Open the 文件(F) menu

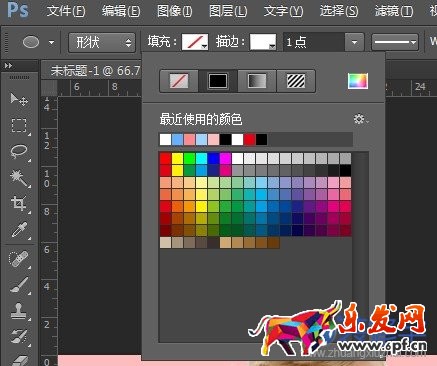coord(66,11)
